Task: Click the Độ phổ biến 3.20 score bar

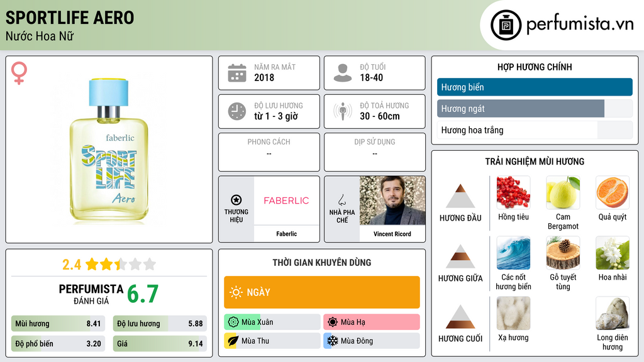Action: (58, 344)
